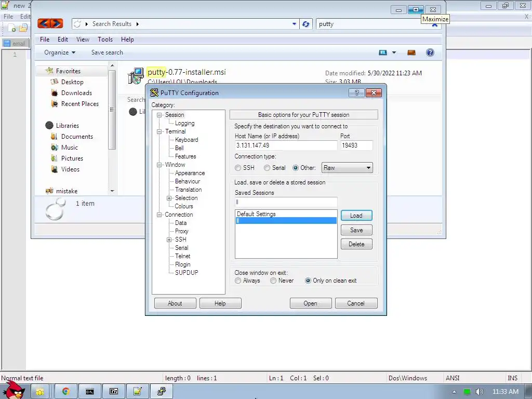This screenshot has height=399, width=532.
Task: Open Explorer help question mark icon
Action: click(x=430, y=52)
